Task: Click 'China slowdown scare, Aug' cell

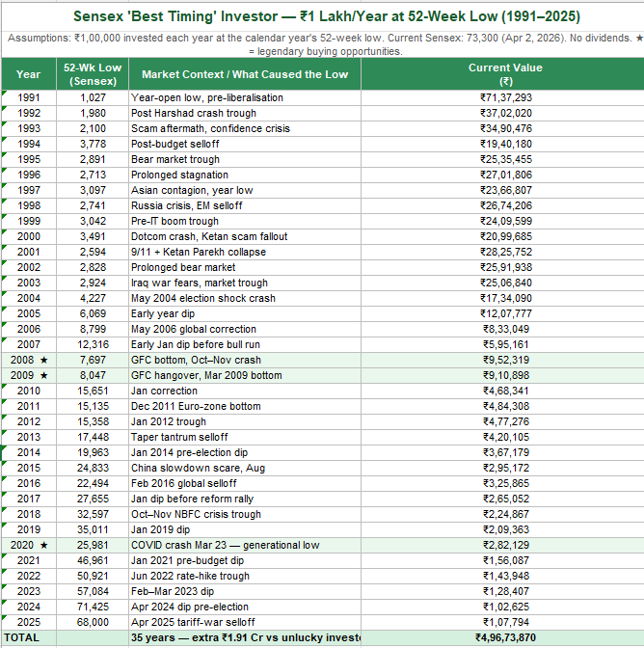Action: click(x=245, y=468)
